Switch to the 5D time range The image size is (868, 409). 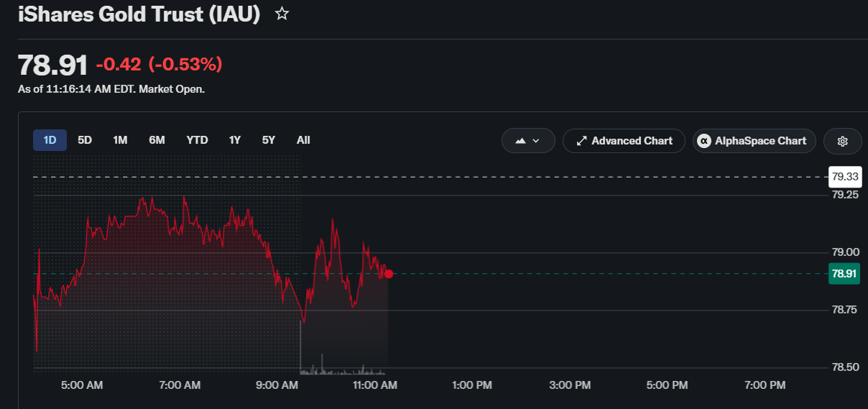(x=85, y=140)
